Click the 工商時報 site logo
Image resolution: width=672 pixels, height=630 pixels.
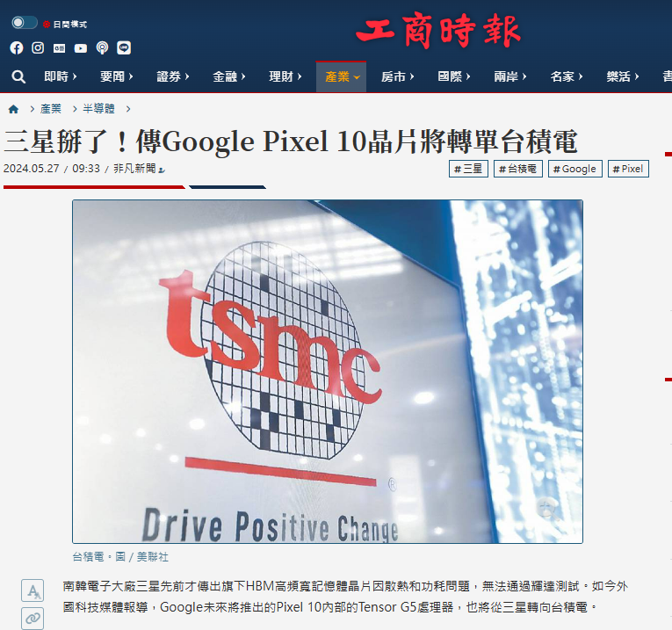coord(438,30)
